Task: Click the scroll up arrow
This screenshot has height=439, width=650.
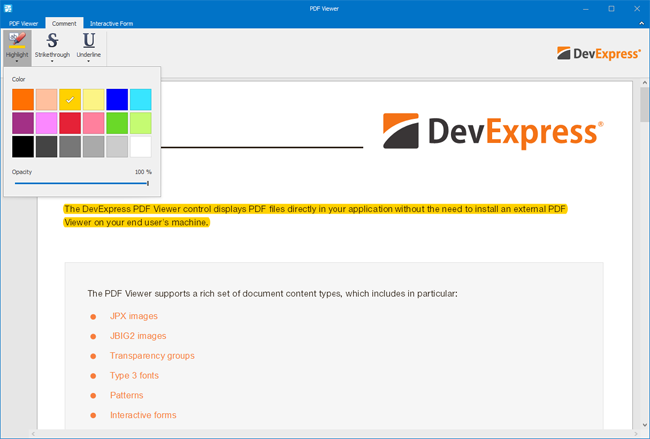Action: [x=644, y=83]
